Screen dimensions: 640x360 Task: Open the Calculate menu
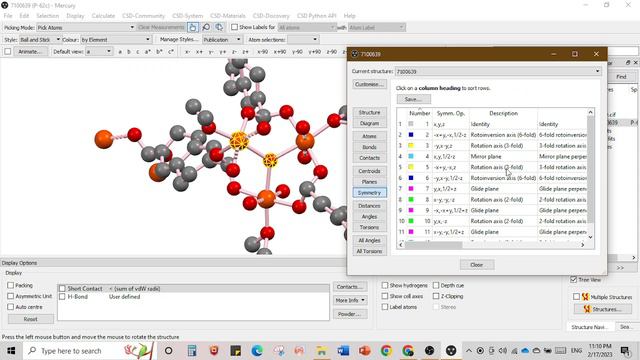pos(103,16)
